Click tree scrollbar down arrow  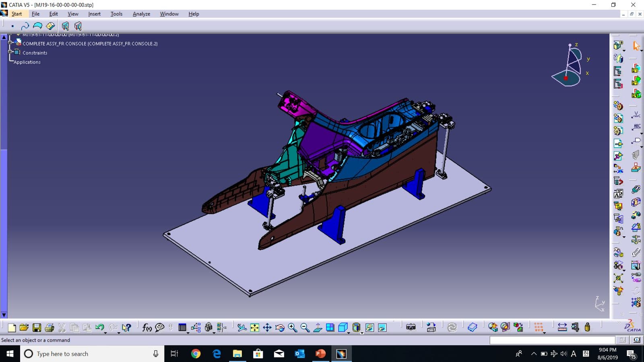click(x=4, y=315)
